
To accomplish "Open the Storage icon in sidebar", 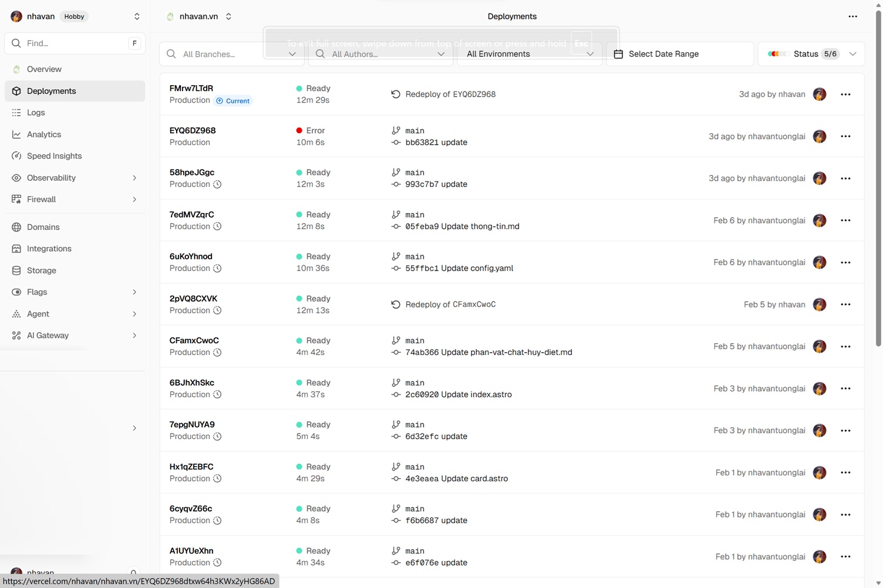I will [x=17, y=271].
